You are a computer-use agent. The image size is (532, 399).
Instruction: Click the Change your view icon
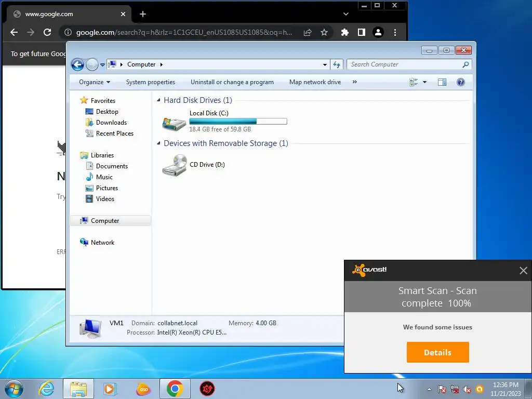tap(414, 82)
